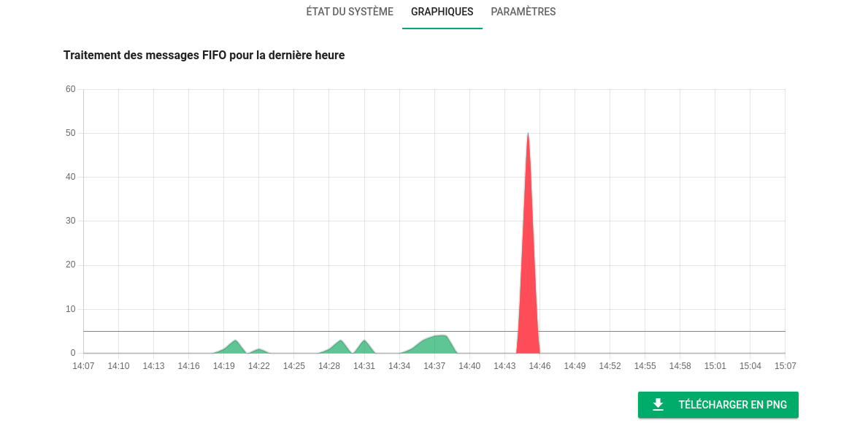Viewport: 868px width, 445px height.
Task: Click the 14:07 label on the time axis
Action: tap(83, 366)
